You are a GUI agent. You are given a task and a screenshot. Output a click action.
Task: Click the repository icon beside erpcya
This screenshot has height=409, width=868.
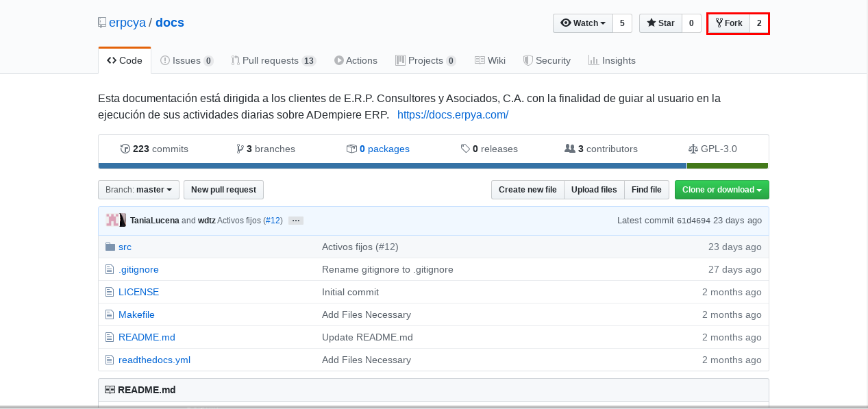(102, 23)
